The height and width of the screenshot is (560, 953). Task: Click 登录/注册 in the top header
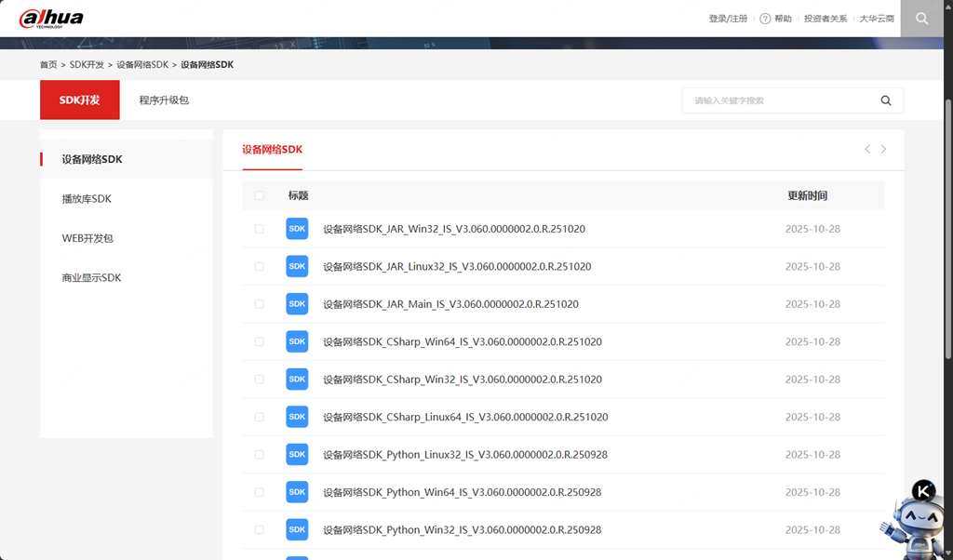(x=728, y=19)
